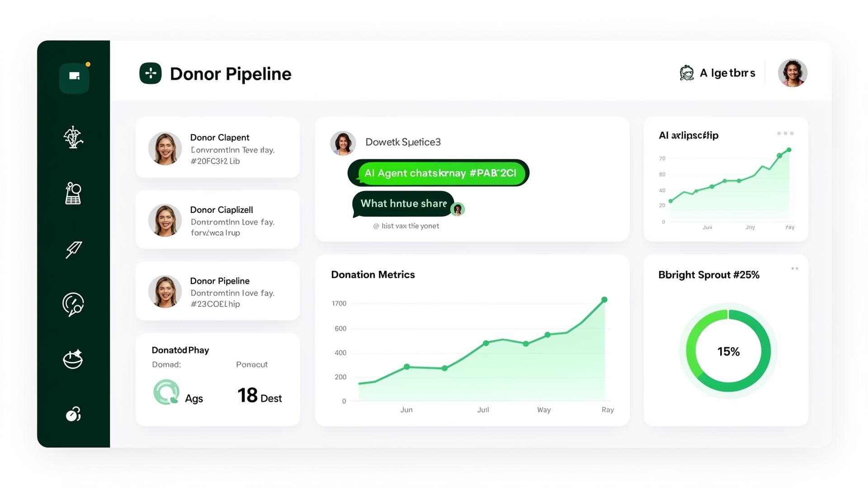
Task: Click the paper plane send icon in sidebar
Action: point(74,249)
